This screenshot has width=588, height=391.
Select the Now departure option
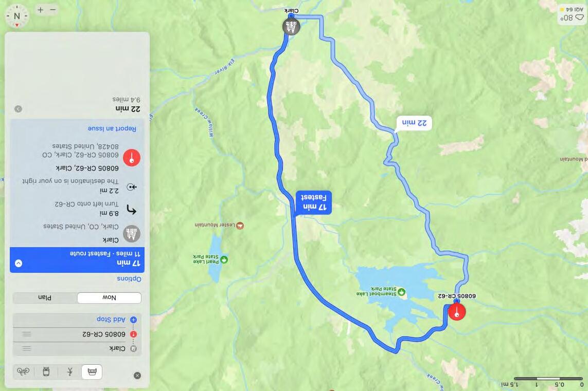[x=109, y=297]
